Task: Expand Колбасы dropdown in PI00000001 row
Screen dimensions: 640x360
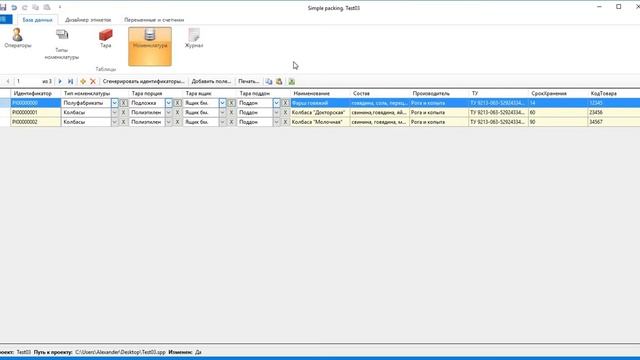Action: click(x=114, y=112)
